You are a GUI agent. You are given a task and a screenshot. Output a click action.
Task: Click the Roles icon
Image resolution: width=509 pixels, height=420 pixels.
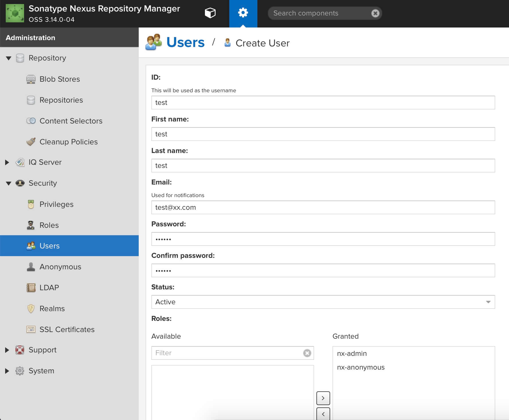pos(31,225)
